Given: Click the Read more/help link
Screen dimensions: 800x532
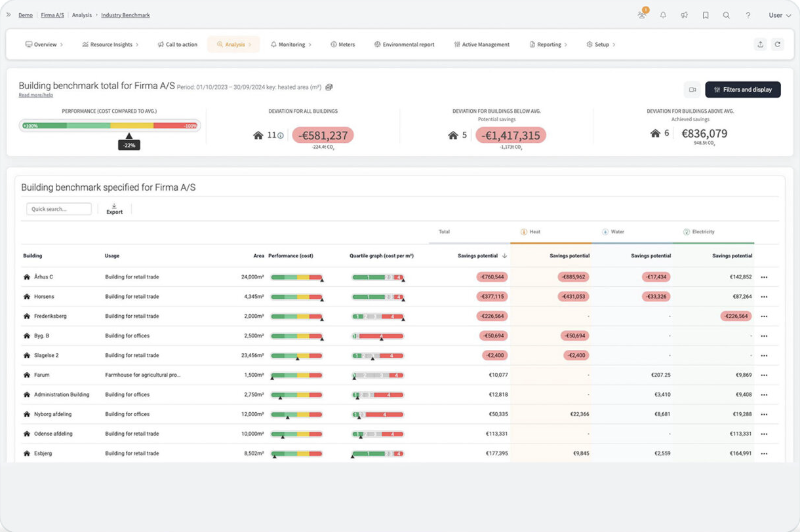Looking at the screenshot, I should (36, 95).
